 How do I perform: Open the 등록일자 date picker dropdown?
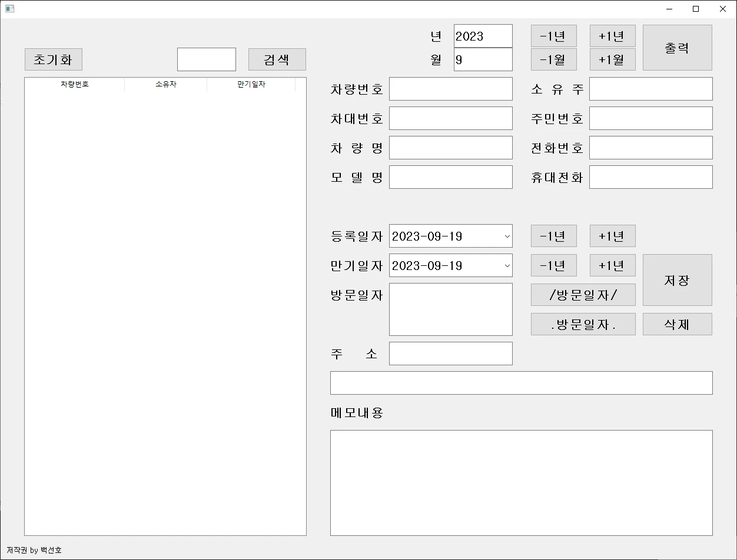pyautogui.click(x=505, y=236)
